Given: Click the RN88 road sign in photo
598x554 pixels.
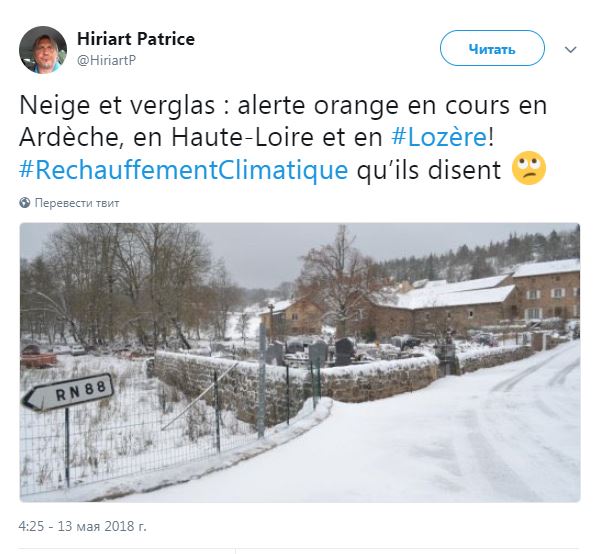Looking at the screenshot, I should click(x=69, y=392).
